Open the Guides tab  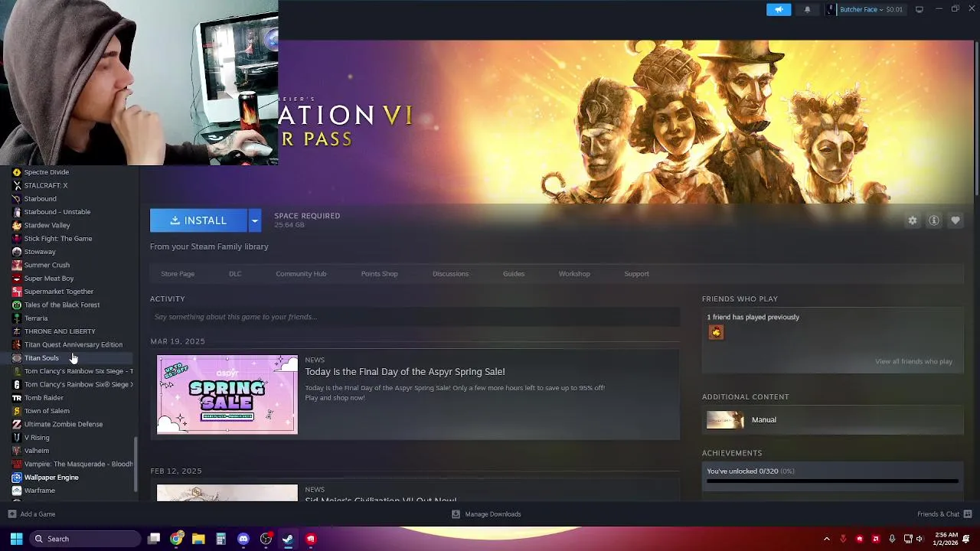[514, 274]
